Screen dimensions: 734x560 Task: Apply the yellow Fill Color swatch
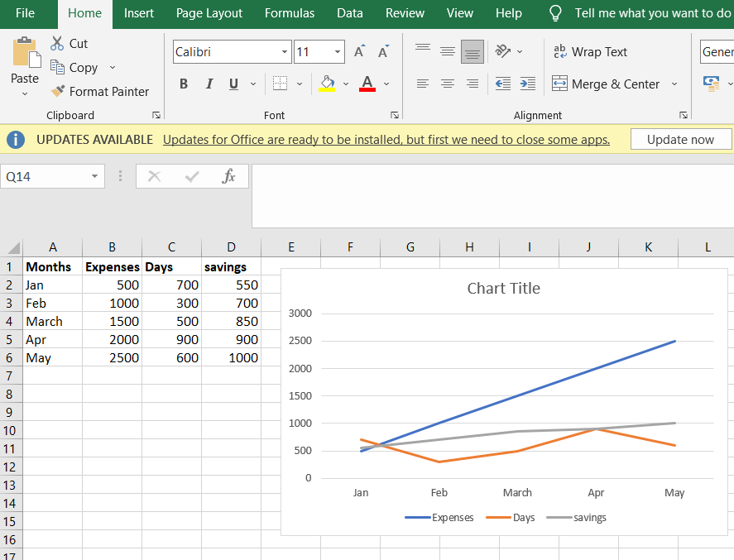point(327,84)
